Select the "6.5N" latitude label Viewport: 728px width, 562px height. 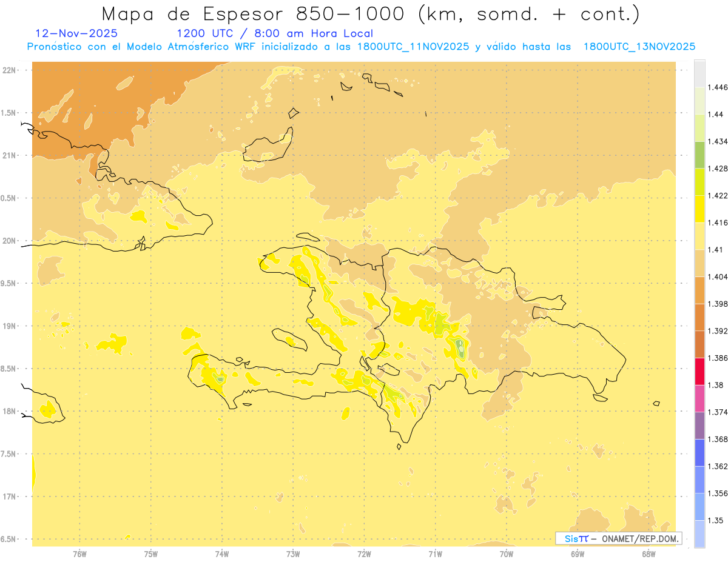point(8,539)
